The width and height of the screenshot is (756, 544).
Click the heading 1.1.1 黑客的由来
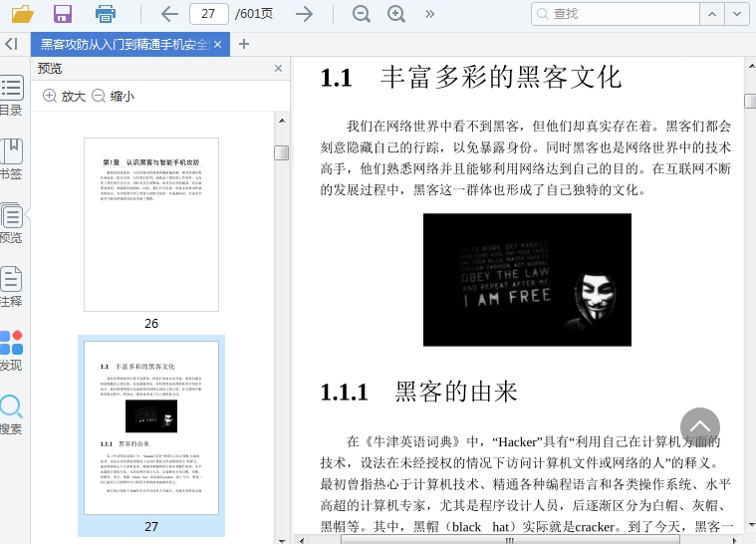click(418, 392)
